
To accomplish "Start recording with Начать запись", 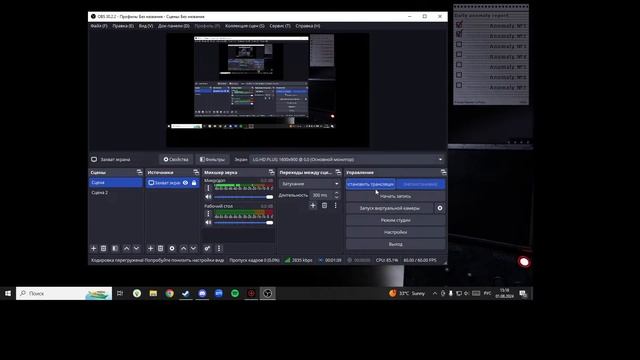I will (396, 196).
